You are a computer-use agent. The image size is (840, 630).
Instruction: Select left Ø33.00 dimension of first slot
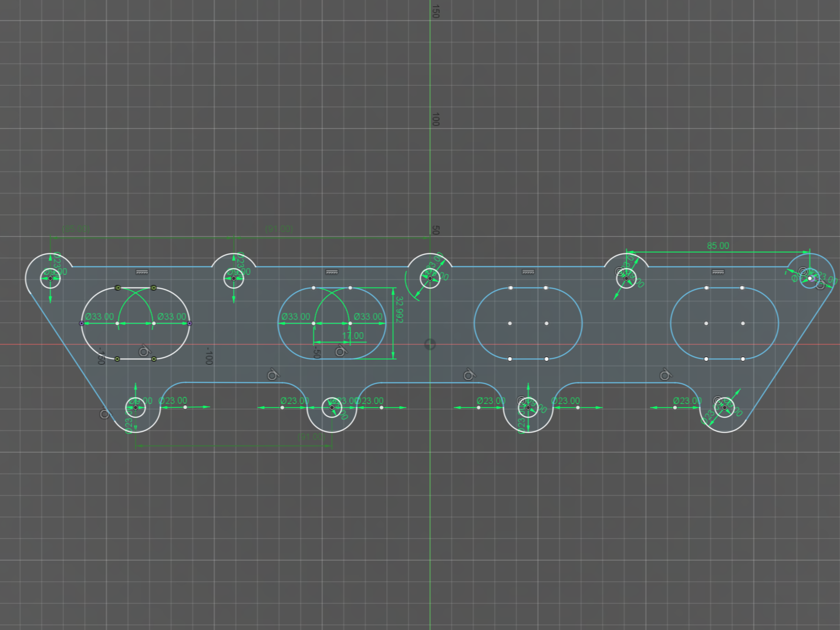pyautogui.click(x=99, y=316)
